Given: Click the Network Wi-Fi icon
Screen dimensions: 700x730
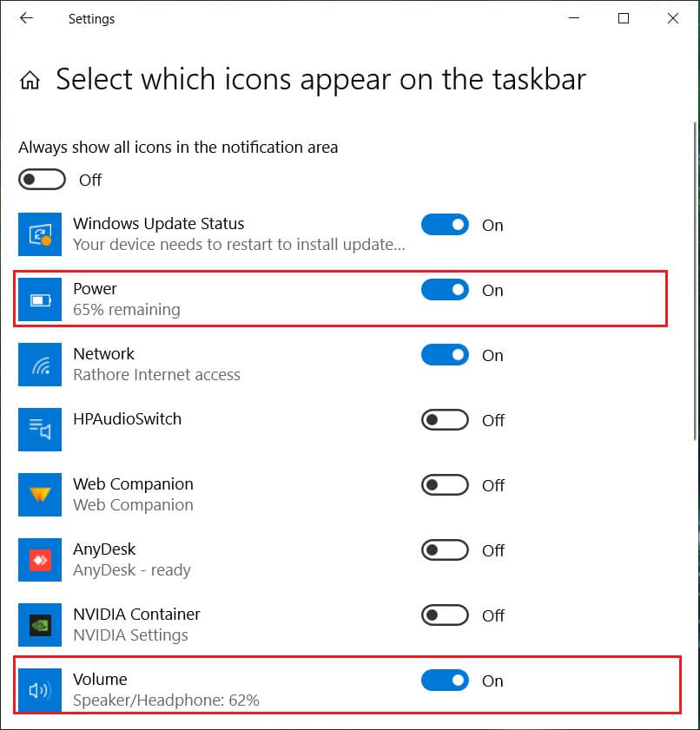Looking at the screenshot, I should [40, 365].
